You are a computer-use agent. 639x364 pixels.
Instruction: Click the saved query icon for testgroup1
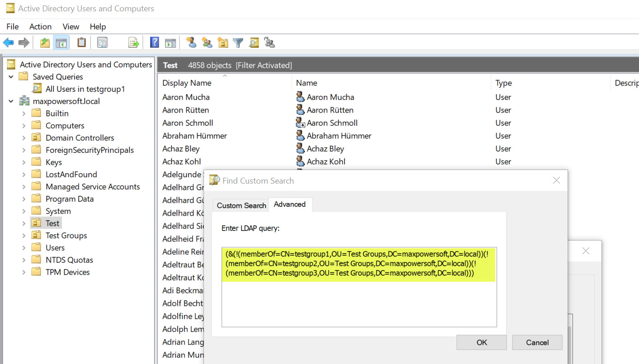click(37, 89)
